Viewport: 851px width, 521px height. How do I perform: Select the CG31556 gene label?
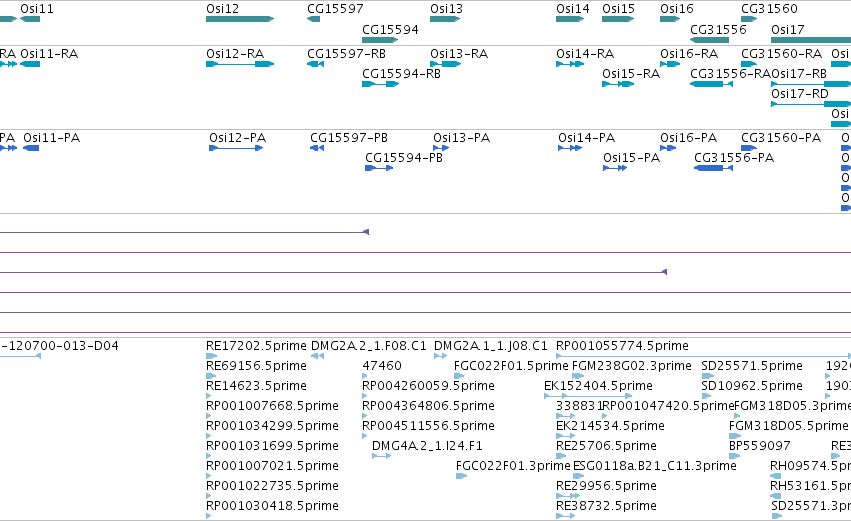pyautogui.click(x=718, y=29)
